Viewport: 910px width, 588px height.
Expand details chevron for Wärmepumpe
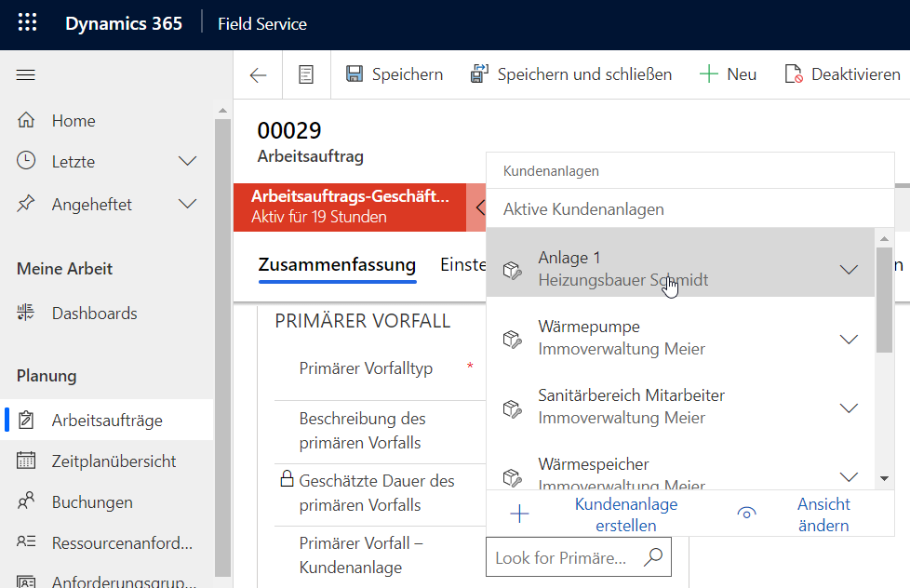849,339
